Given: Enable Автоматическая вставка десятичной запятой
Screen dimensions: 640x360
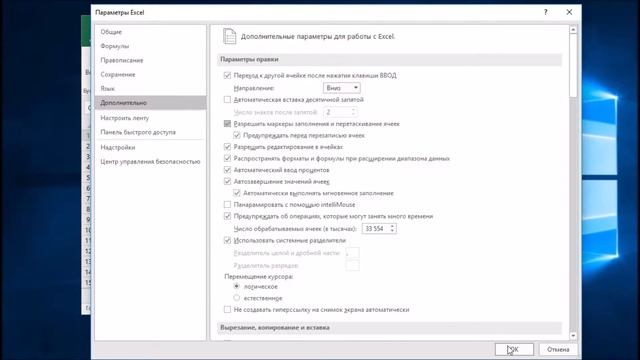Looking at the screenshot, I should click(227, 100).
